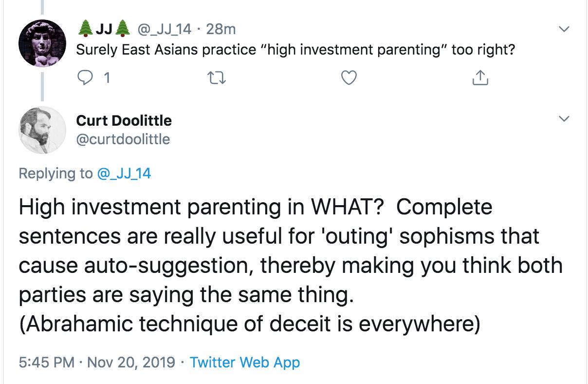The image size is (588, 384).
Task: Open the chevron menu on JJ's tweet
Action: tap(564, 29)
